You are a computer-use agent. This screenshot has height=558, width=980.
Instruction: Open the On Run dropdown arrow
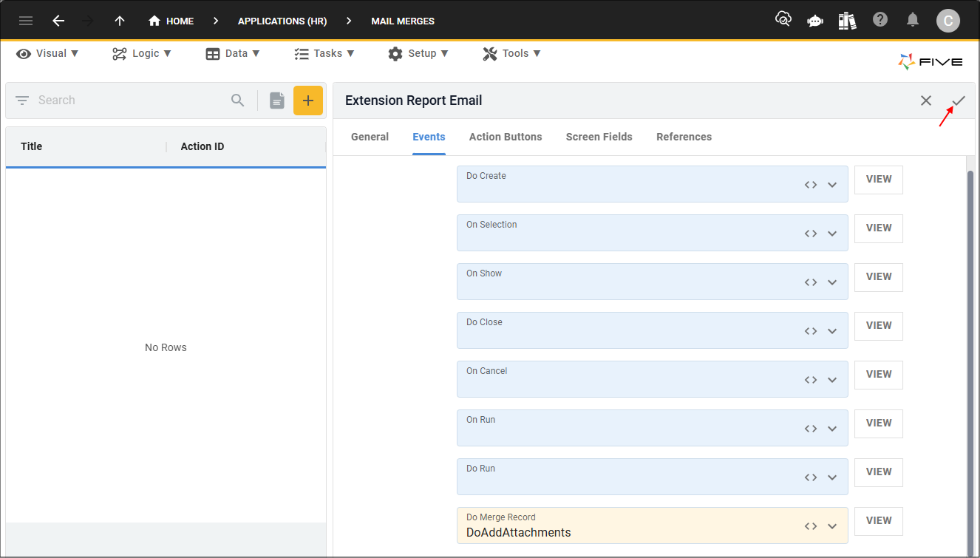click(x=832, y=429)
